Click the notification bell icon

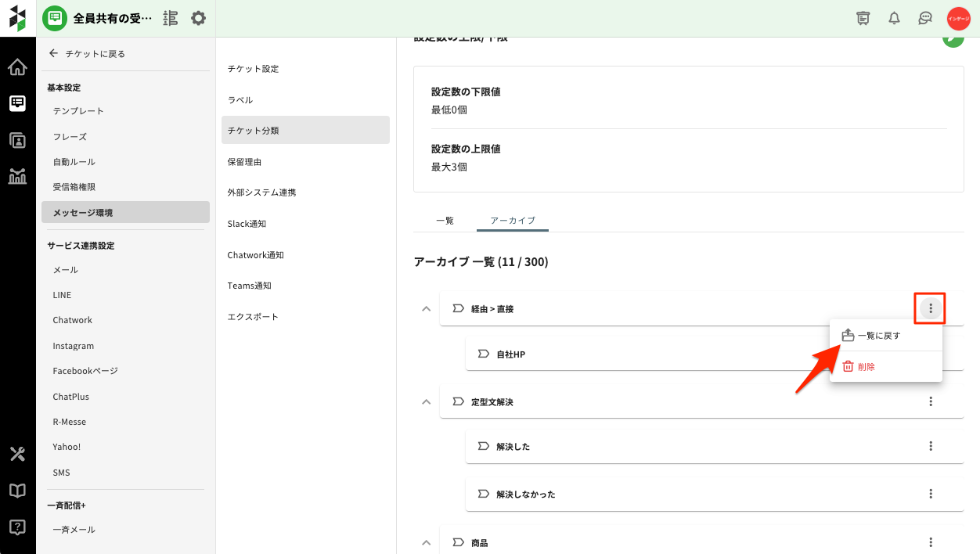coord(894,18)
